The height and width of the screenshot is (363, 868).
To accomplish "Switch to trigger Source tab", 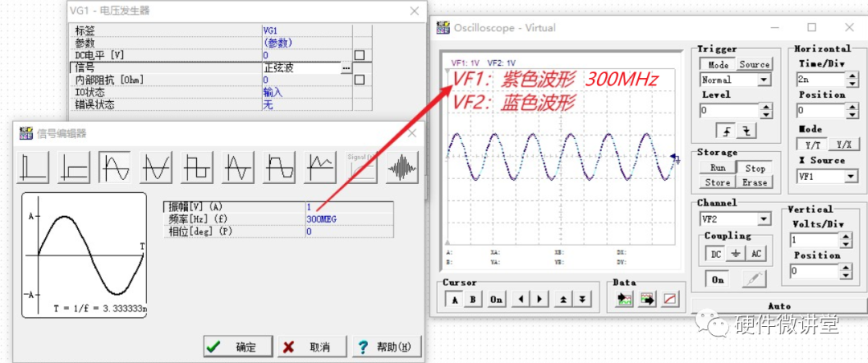I will (754, 64).
